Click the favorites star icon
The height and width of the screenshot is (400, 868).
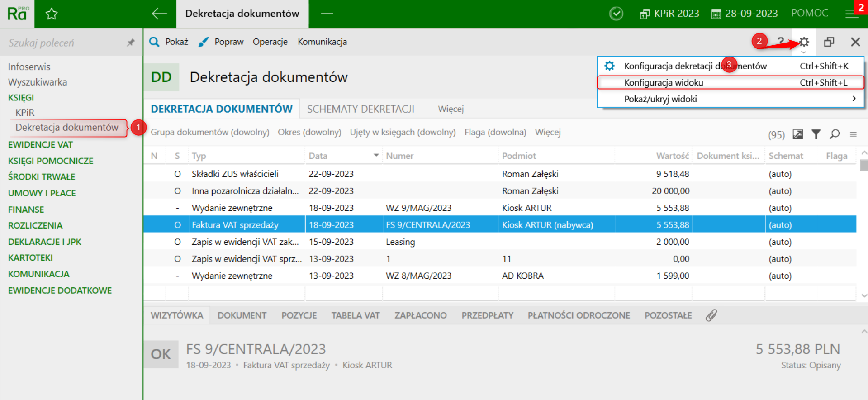click(52, 14)
